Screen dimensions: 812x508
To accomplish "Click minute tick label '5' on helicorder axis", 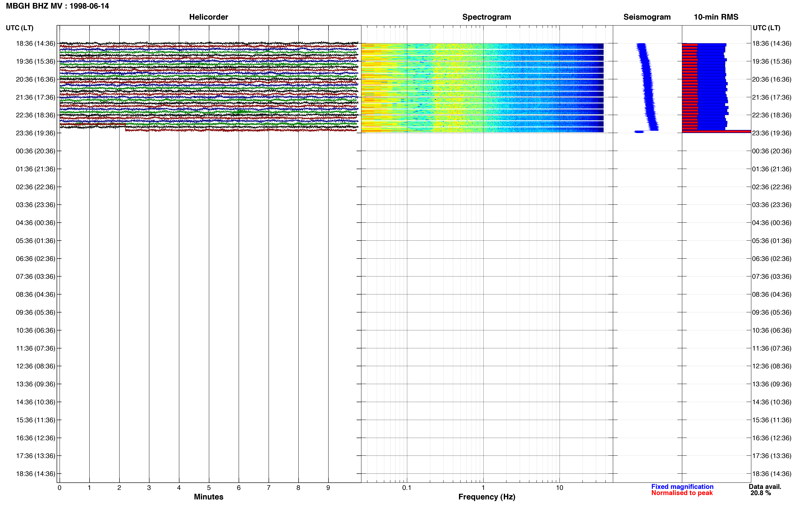I will 209,488.
